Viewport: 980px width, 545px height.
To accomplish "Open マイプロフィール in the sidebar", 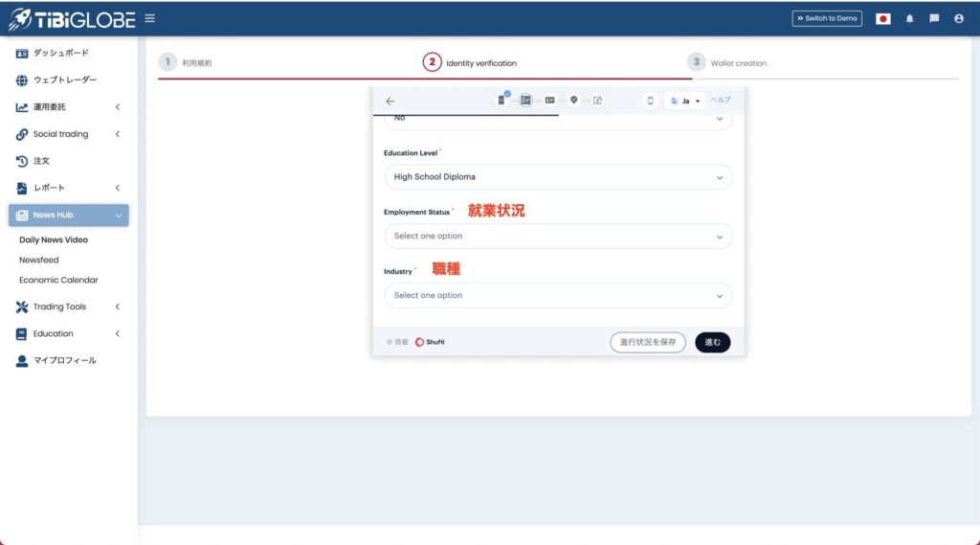I will 65,360.
